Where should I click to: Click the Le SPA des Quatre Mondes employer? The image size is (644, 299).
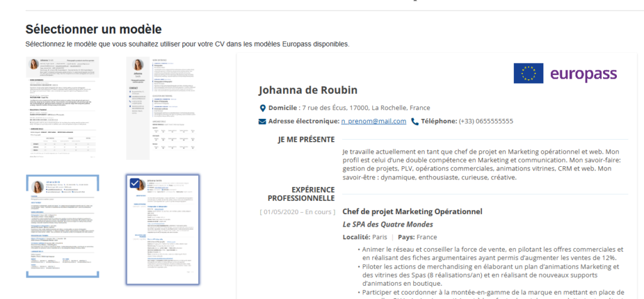tap(387, 224)
